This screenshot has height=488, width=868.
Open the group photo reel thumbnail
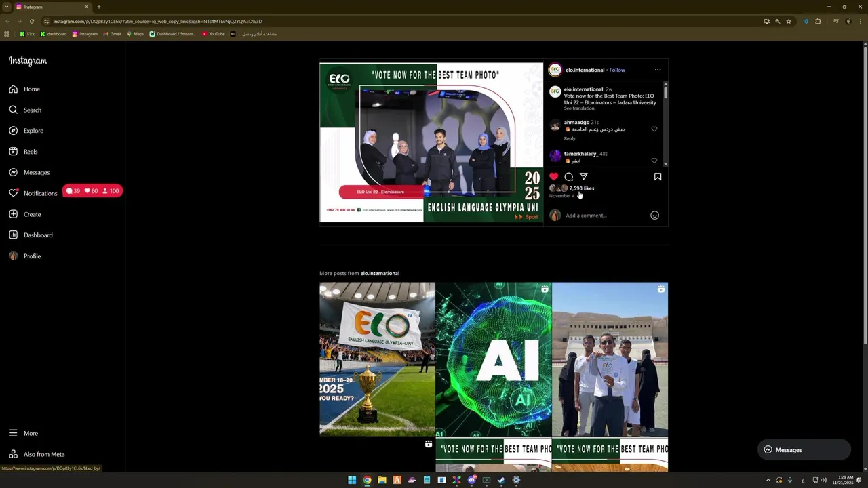coord(610,359)
